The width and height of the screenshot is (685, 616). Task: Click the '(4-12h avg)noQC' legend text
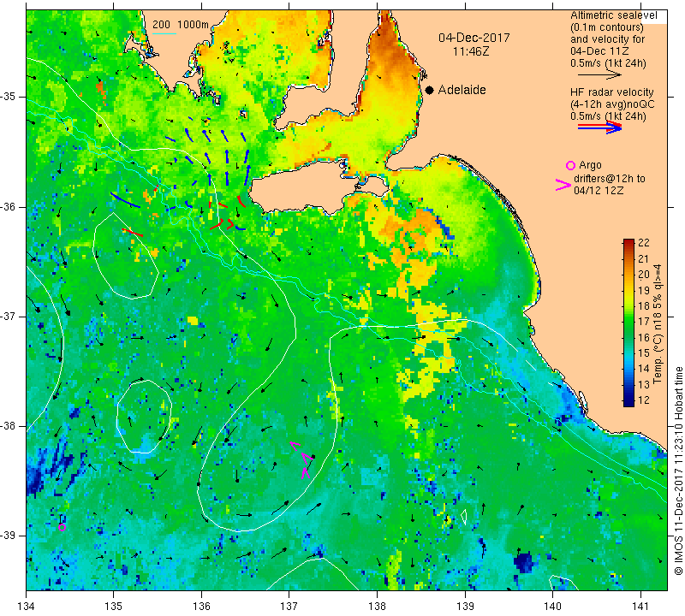tap(612, 104)
